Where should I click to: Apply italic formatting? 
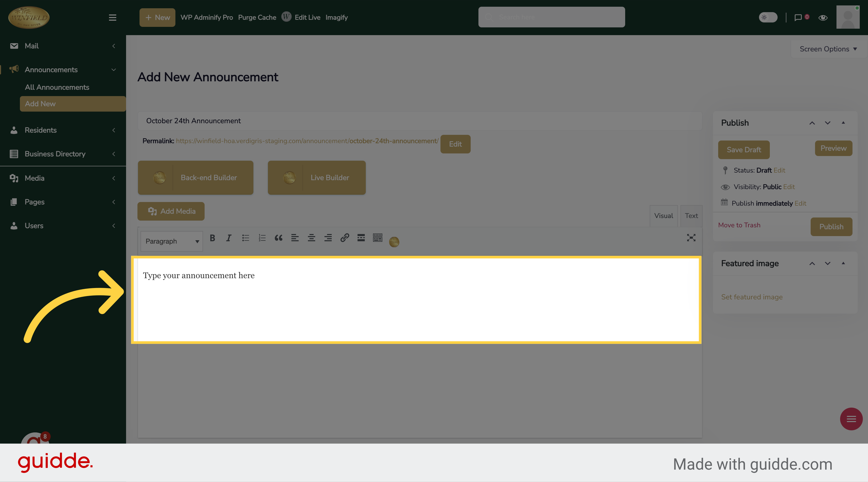pos(228,238)
